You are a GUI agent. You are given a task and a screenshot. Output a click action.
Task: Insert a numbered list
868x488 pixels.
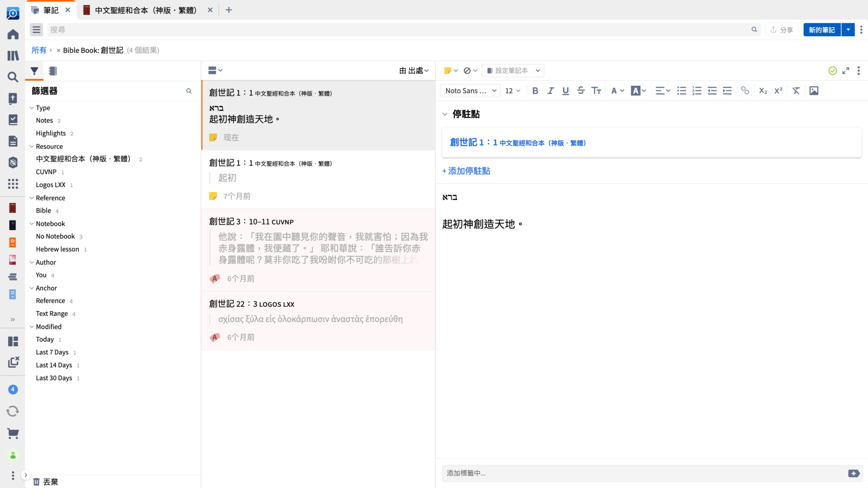point(696,91)
